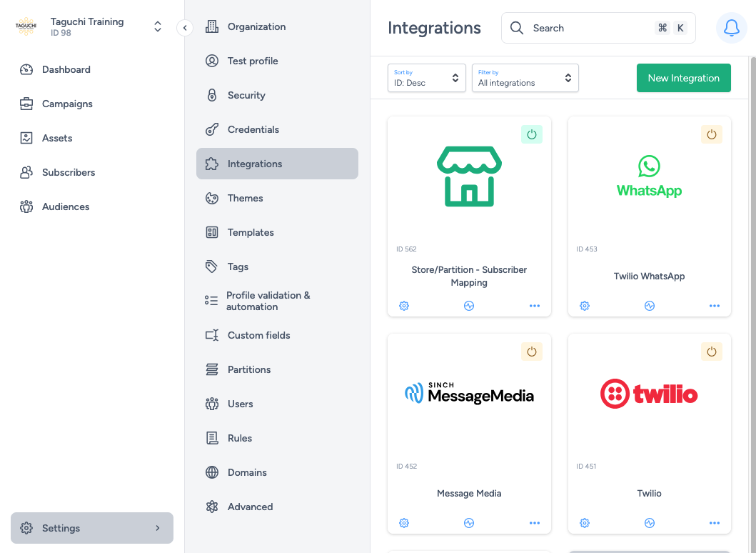Viewport: 756px width, 553px height.
Task: Open Templates settings
Action: [277, 232]
